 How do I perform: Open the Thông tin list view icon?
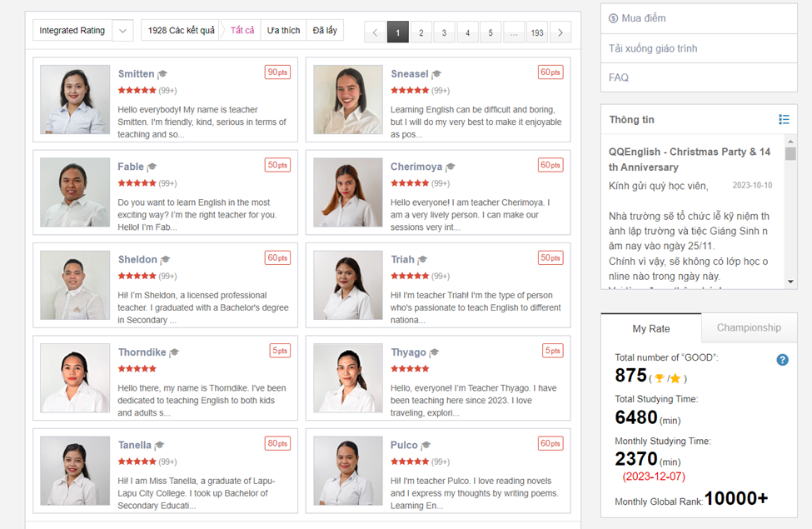coord(784,120)
